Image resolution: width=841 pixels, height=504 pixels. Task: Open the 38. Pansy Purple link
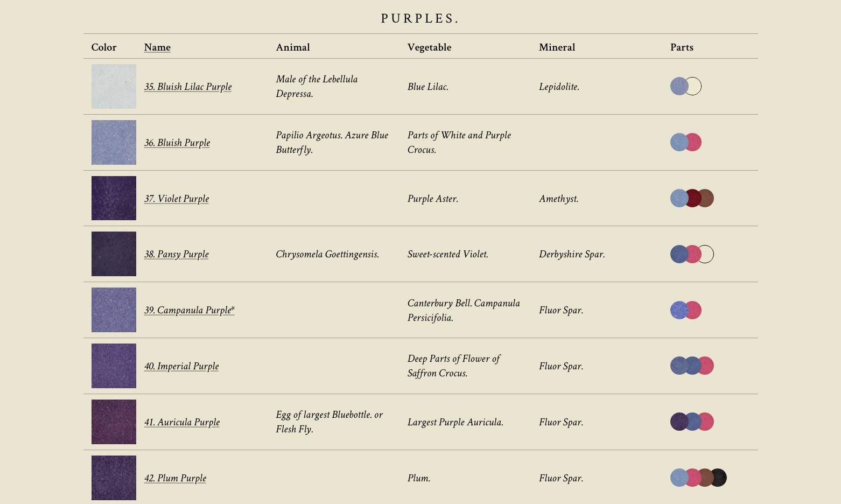click(x=177, y=254)
